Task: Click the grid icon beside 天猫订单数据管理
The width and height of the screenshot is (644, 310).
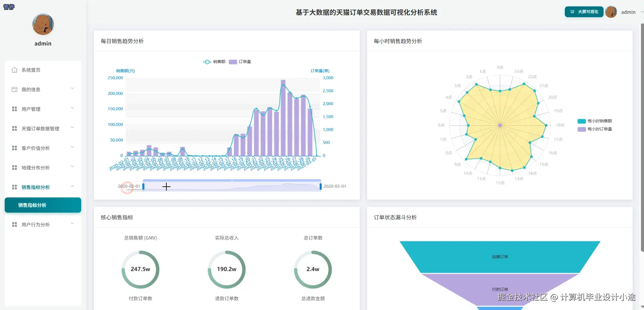Action: [x=14, y=129]
